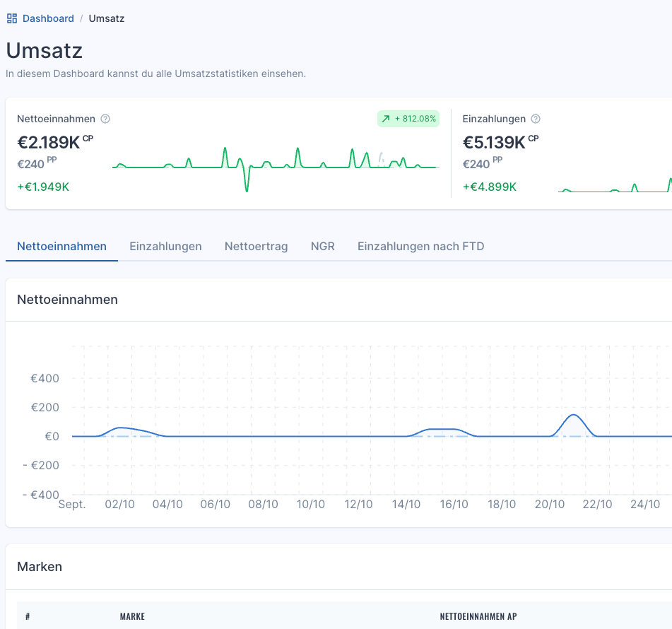Click the upward trend arrow icon
The height and width of the screenshot is (629, 672).
coord(386,119)
